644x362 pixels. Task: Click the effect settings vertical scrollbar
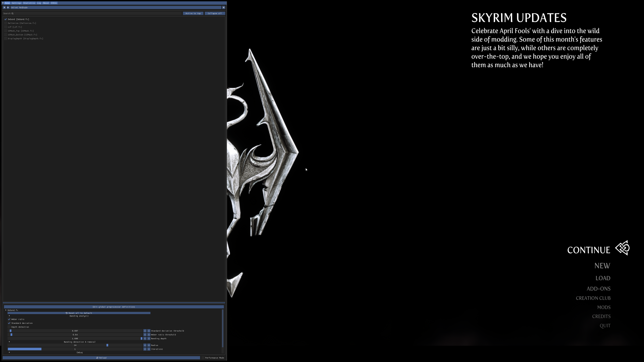click(x=223, y=328)
